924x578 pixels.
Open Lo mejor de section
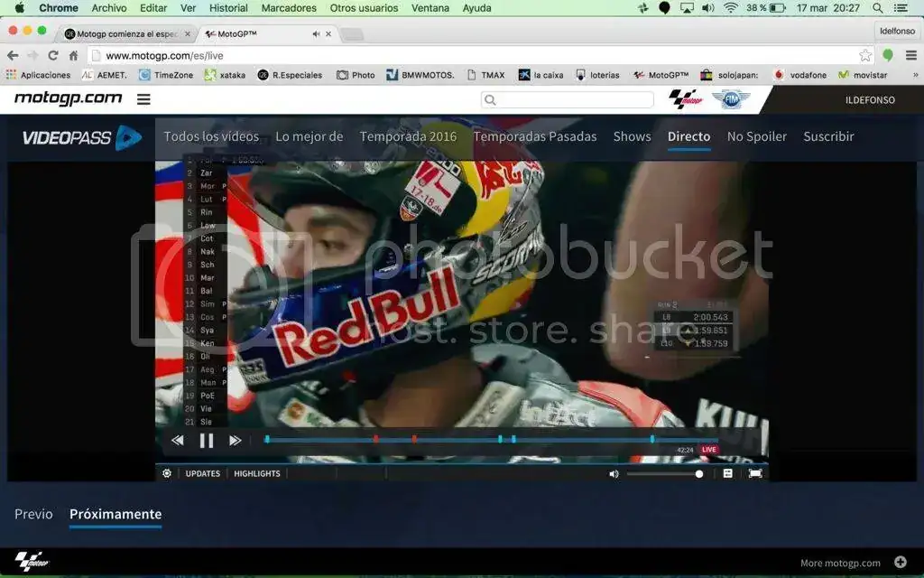click(310, 137)
